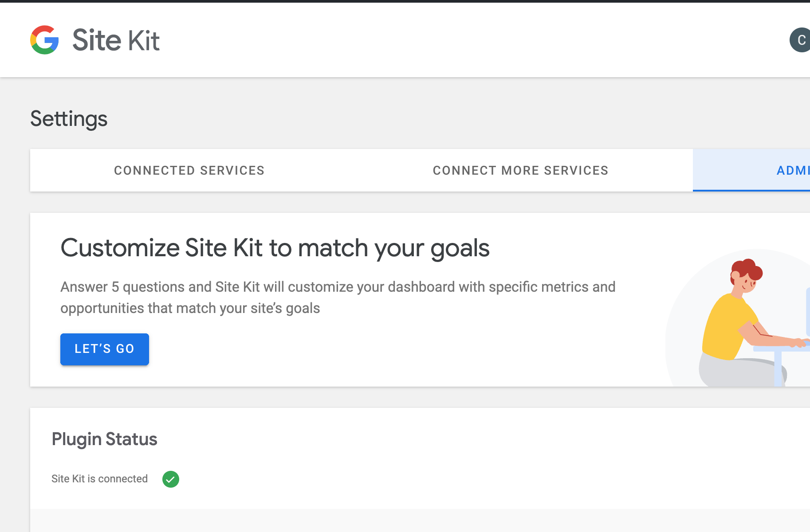
Task: Click the letter C inside the avatar
Action: (801, 39)
